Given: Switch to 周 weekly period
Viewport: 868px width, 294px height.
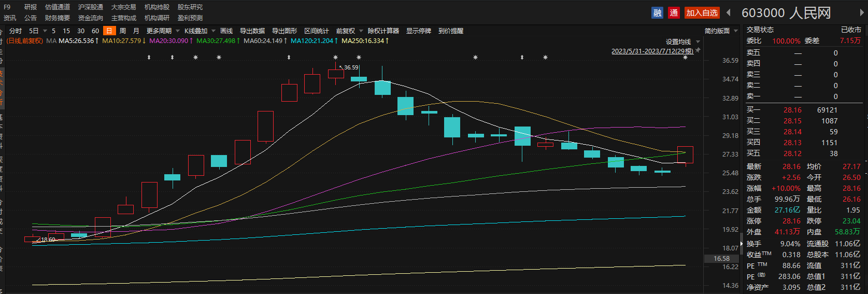Looking at the screenshot, I should [123, 31].
